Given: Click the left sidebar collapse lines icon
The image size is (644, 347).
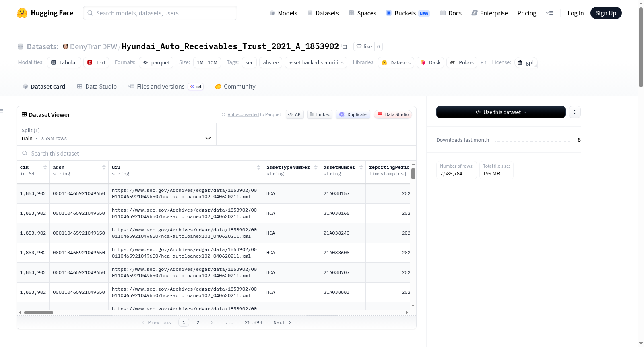Looking at the screenshot, I should click(x=2, y=111).
